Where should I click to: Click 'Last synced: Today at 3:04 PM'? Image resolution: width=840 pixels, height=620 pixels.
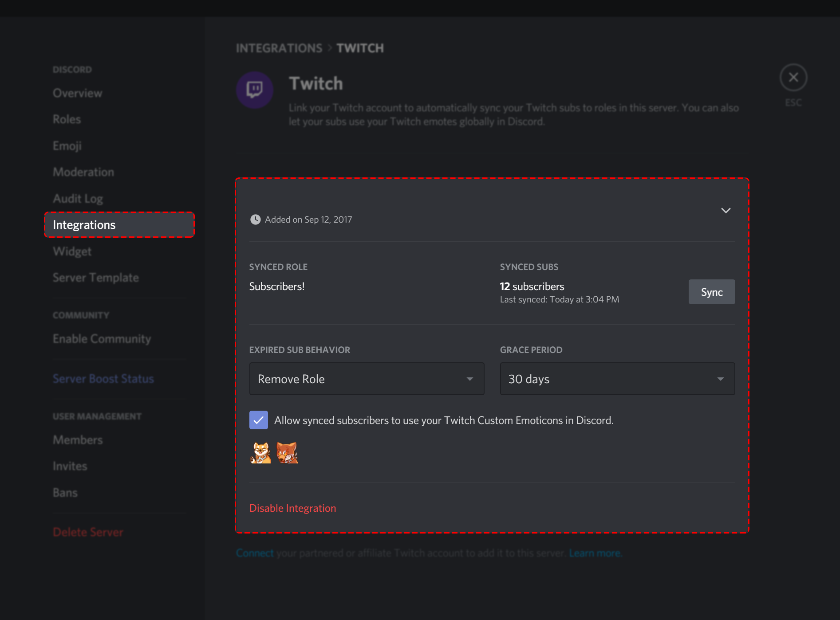(x=560, y=299)
